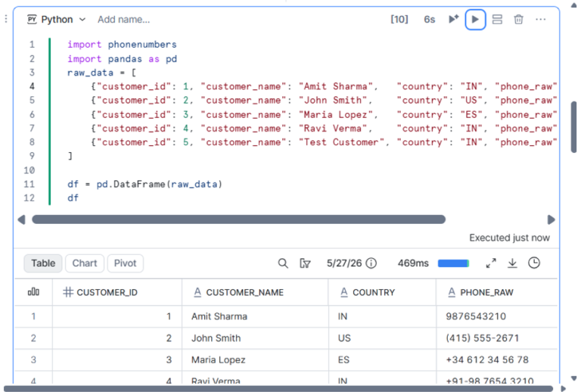Click the pd.DataFrame(raw_data) code line

pos(145,184)
